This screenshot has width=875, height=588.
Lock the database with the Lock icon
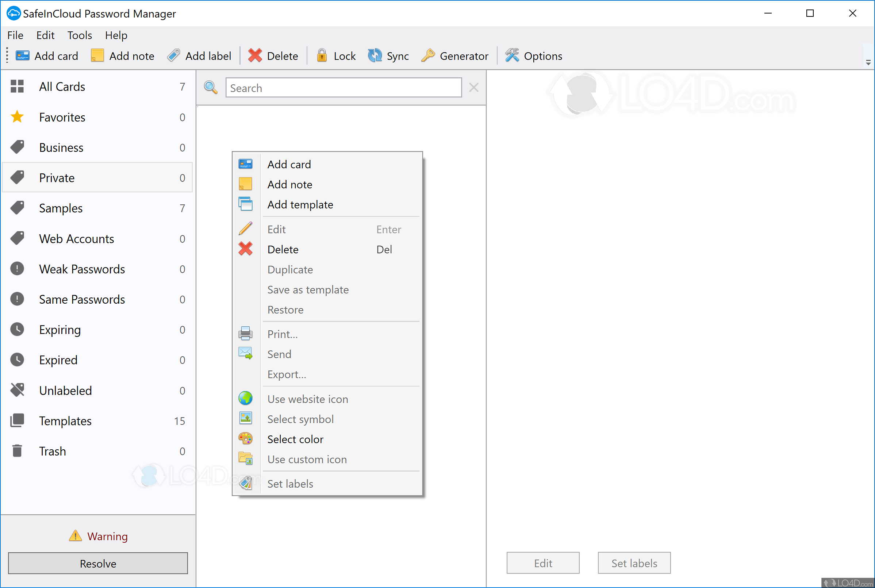click(322, 56)
